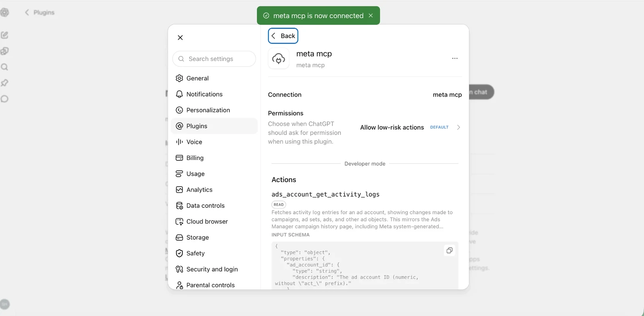The height and width of the screenshot is (316, 644).
Task: Open General settings
Action: coord(214,78)
